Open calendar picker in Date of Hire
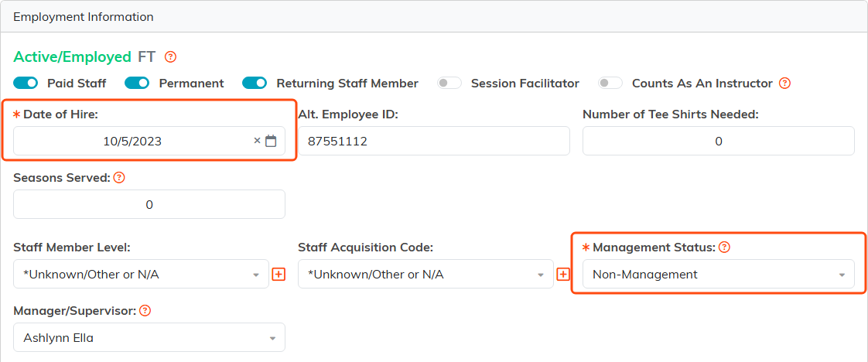The image size is (868, 362). click(x=271, y=141)
